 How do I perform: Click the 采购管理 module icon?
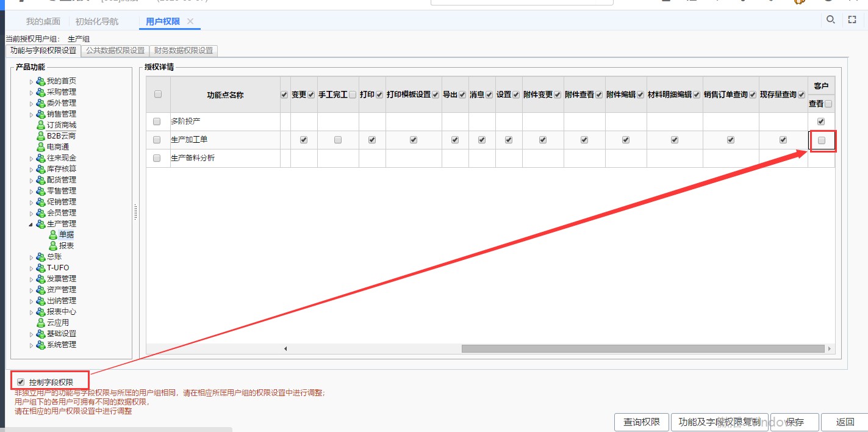(x=41, y=92)
